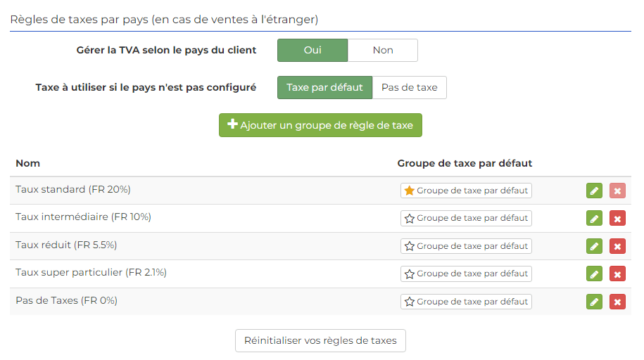Viewport: 644px width, 360px height.
Task: Set Taux intermédiaire as default tax group
Action: 466,218
